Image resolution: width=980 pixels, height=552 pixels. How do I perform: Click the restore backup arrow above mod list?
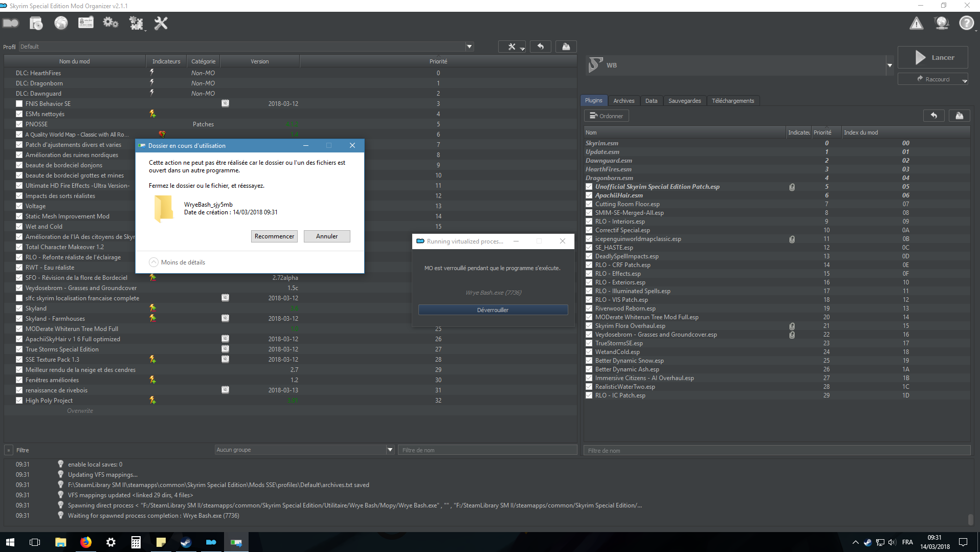(540, 47)
